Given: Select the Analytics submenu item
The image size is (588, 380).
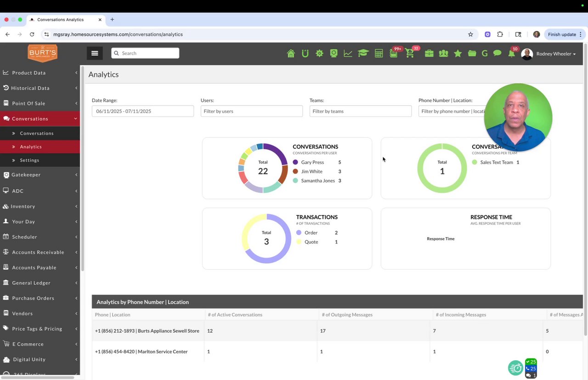Looking at the screenshot, I should (40, 147).
